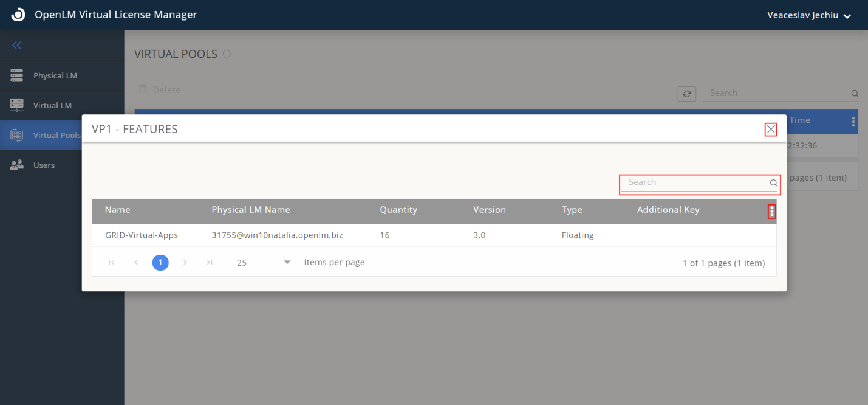Go to the Users menu item
Image resolution: width=868 pixels, height=405 pixels.
[x=44, y=165]
